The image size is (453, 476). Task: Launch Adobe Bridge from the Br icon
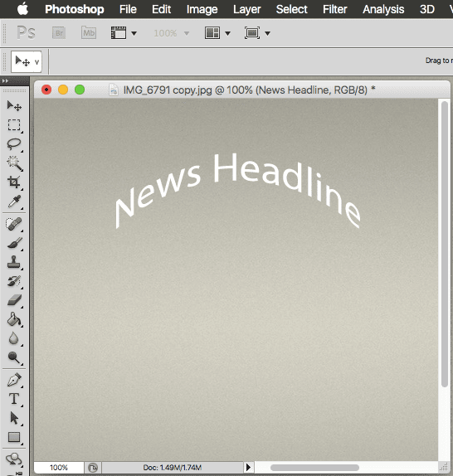tap(59, 33)
